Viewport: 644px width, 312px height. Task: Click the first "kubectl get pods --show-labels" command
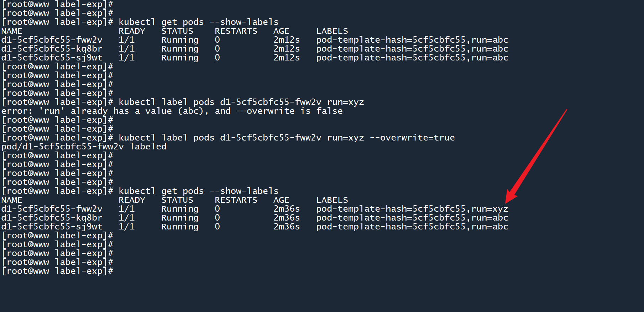(198, 22)
